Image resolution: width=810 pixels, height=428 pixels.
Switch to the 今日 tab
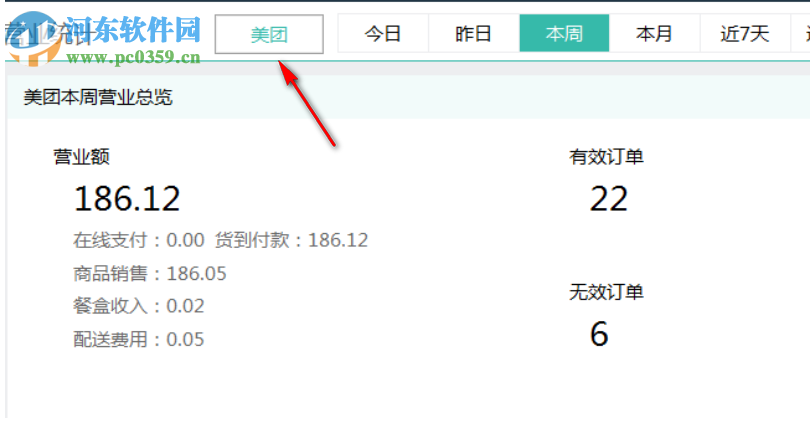coord(383,34)
